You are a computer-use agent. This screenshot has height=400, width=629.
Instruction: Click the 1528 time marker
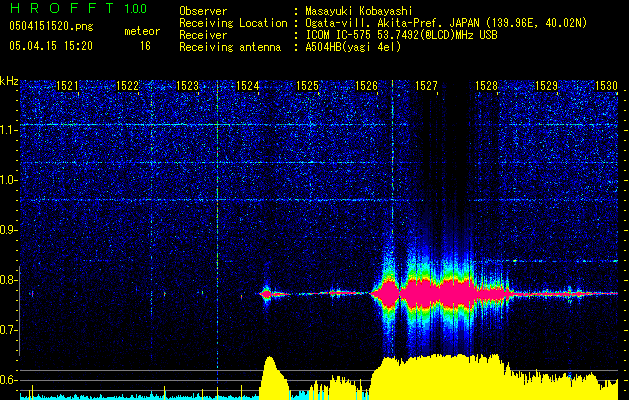tap(486, 85)
